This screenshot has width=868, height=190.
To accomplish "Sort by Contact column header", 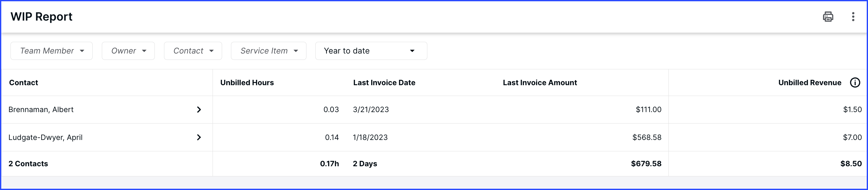I will (x=23, y=83).
